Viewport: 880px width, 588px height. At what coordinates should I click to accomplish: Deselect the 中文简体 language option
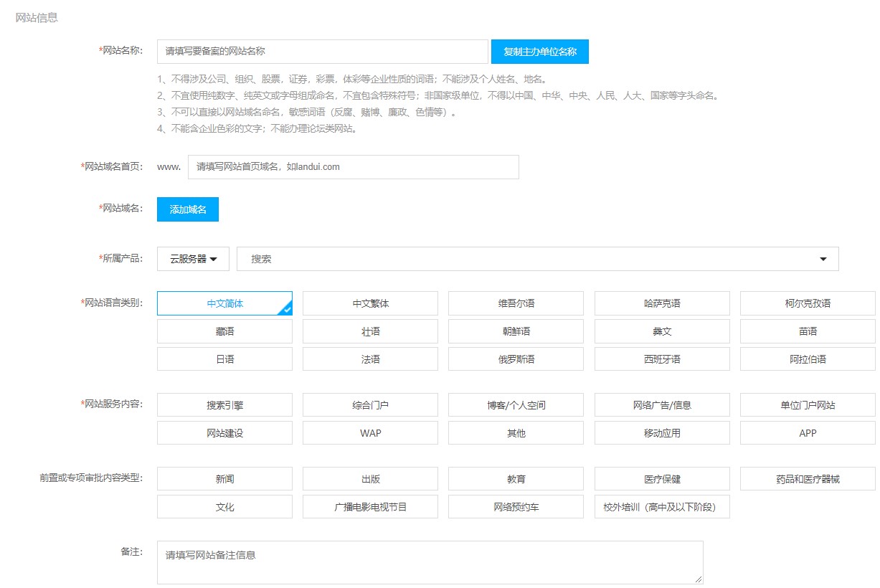pos(224,303)
